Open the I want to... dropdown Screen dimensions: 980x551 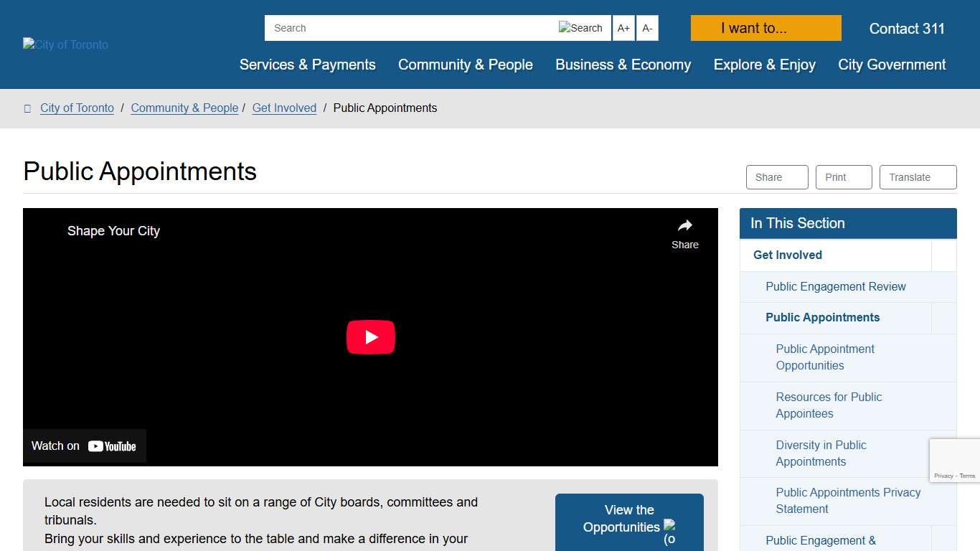(765, 28)
